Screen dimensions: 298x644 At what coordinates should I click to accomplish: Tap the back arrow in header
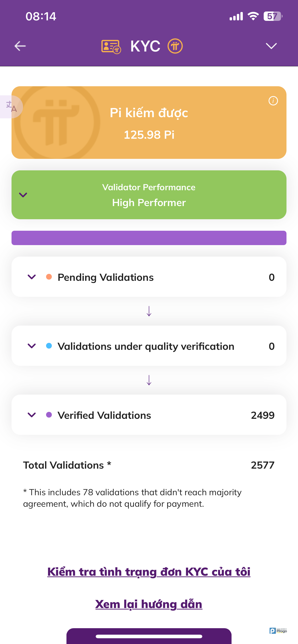click(x=20, y=46)
